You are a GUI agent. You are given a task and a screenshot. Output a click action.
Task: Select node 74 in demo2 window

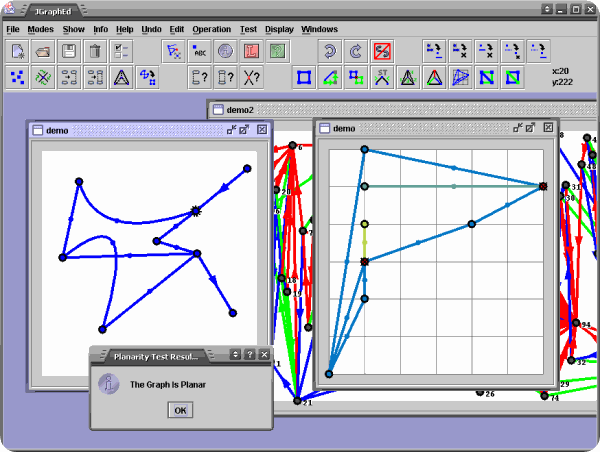click(544, 396)
